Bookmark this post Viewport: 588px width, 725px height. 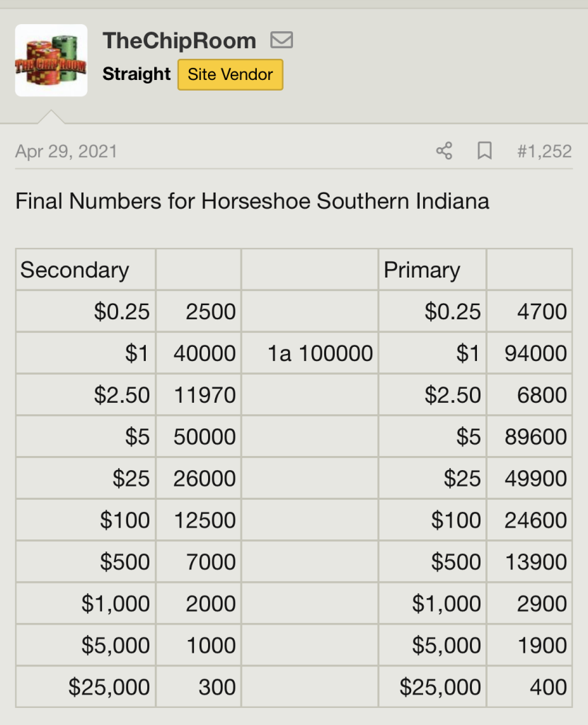click(485, 151)
